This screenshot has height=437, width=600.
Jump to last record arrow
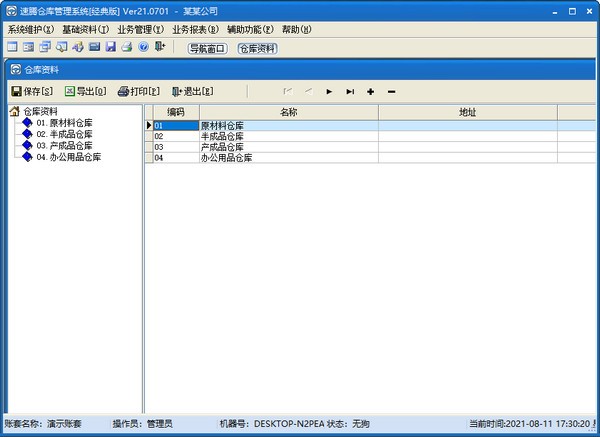pos(350,92)
